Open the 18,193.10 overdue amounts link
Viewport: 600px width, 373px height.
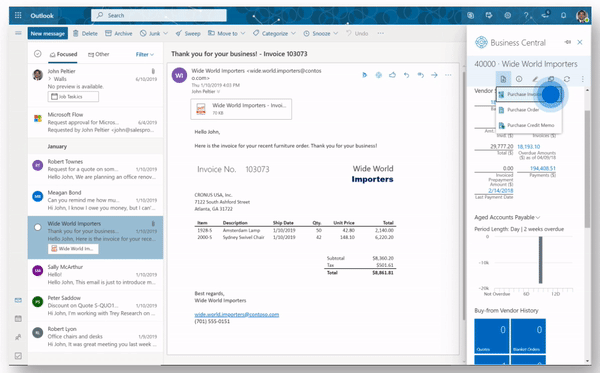point(528,147)
